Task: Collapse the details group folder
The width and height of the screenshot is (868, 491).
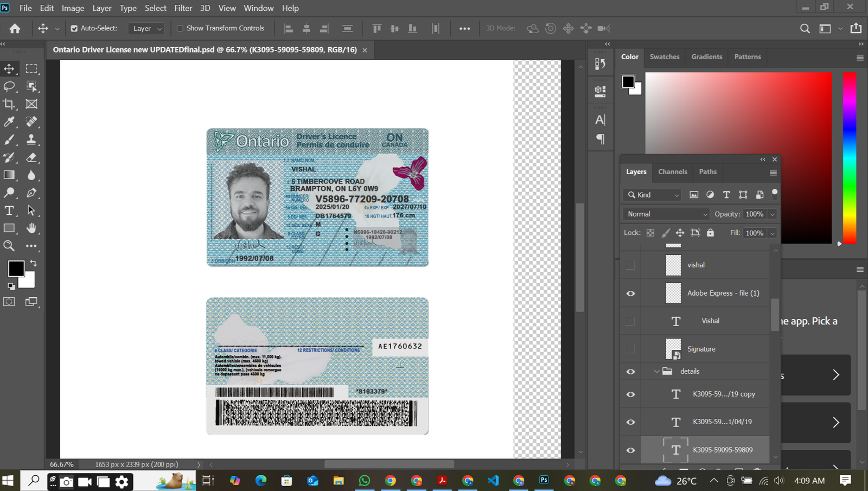Action: 656,372
